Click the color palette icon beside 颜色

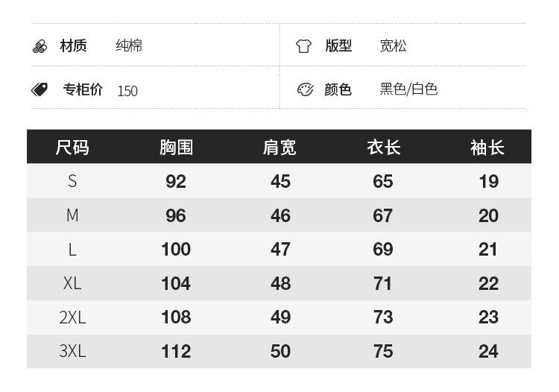305,89
